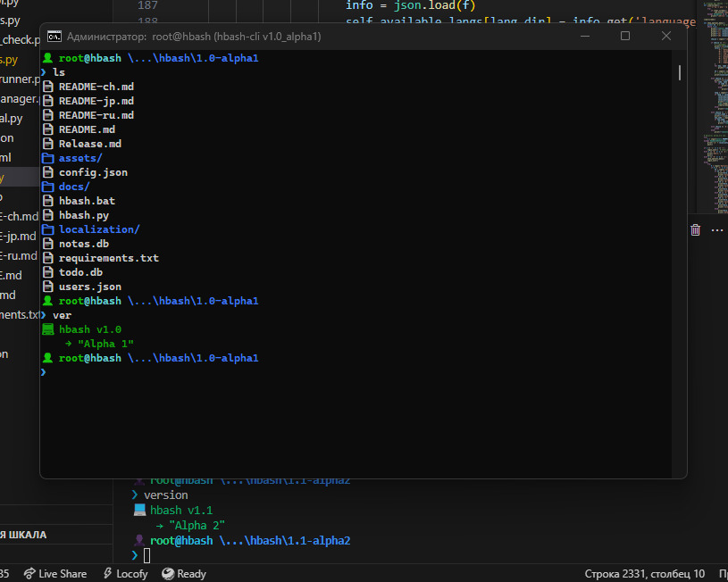Click the Ready indicator in the status bar
The width and height of the screenshot is (728, 582).
[184, 573]
